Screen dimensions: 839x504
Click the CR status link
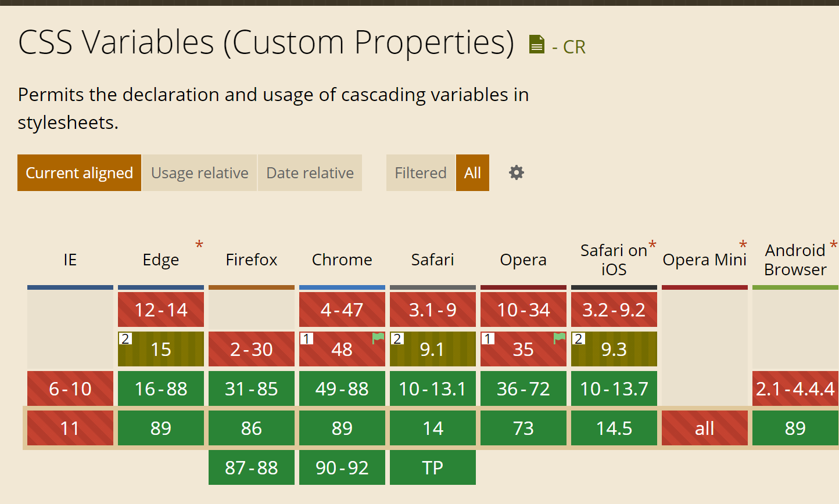(x=574, y=47)
